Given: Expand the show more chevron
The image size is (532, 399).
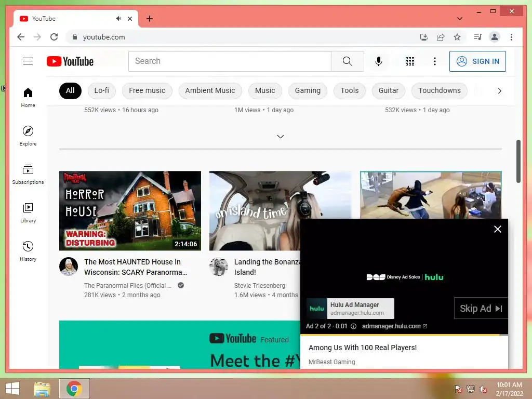Looking at the screenshot, I should coord(280,137).
